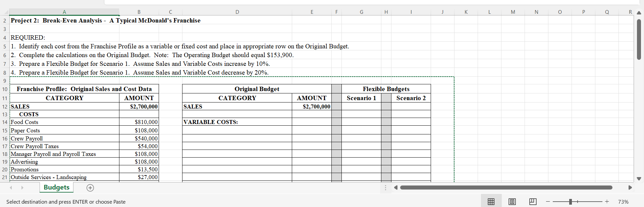Select the 'COSTS' subheading cell
Image resolution: width=644 pixels, height=207 pixels.
[64, 114]
